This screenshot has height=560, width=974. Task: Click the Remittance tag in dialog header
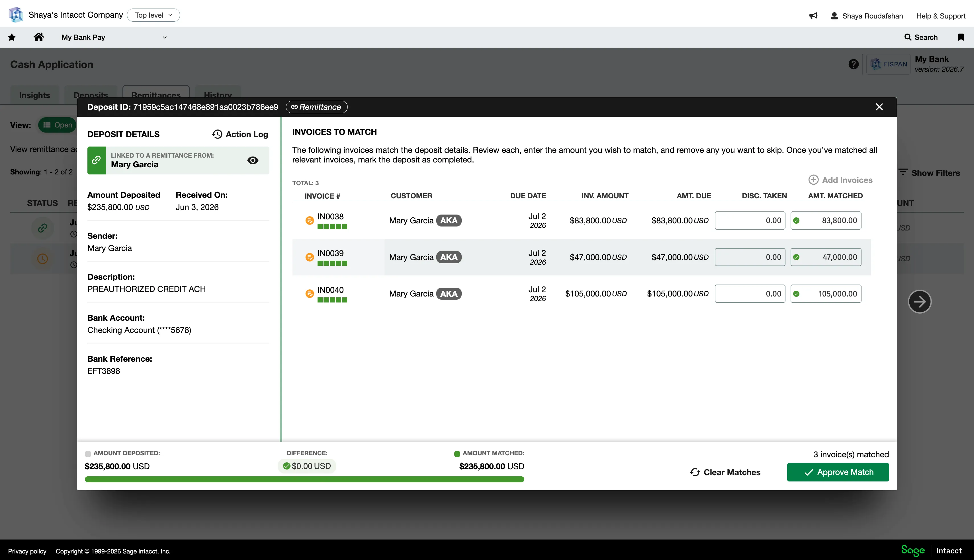pyautogui.click(x=316, y=107)
